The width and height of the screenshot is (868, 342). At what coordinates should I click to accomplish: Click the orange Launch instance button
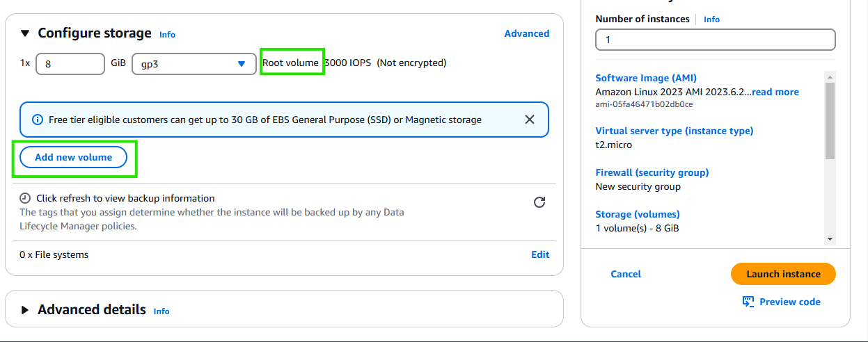(783, 274)
